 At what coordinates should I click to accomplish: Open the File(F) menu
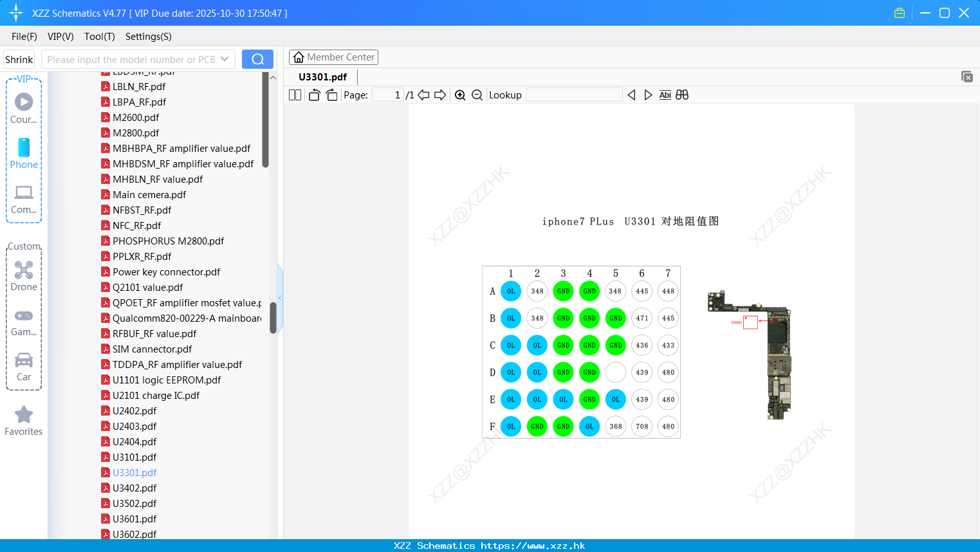coord(24,37)
